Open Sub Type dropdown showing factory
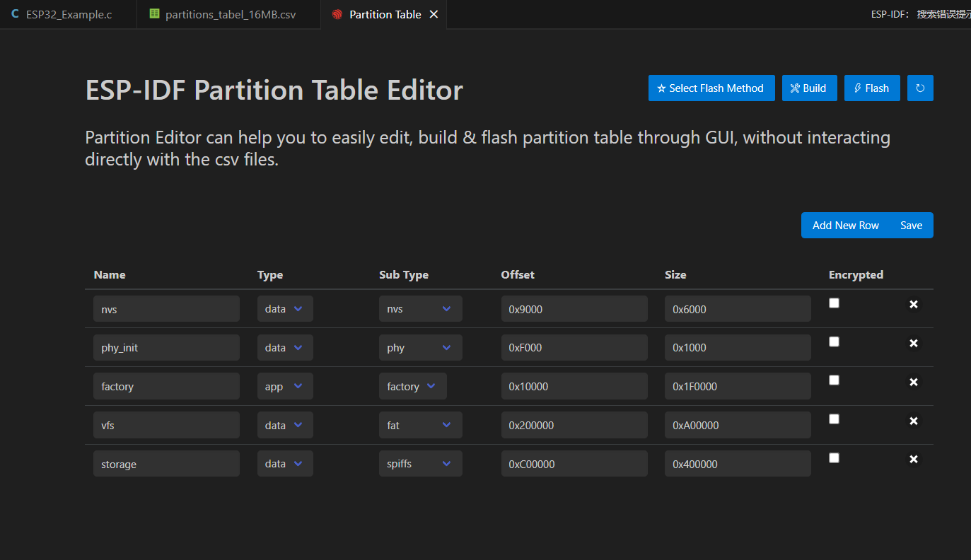This screenshot has width=971, height=560. (x=413, y=387)
